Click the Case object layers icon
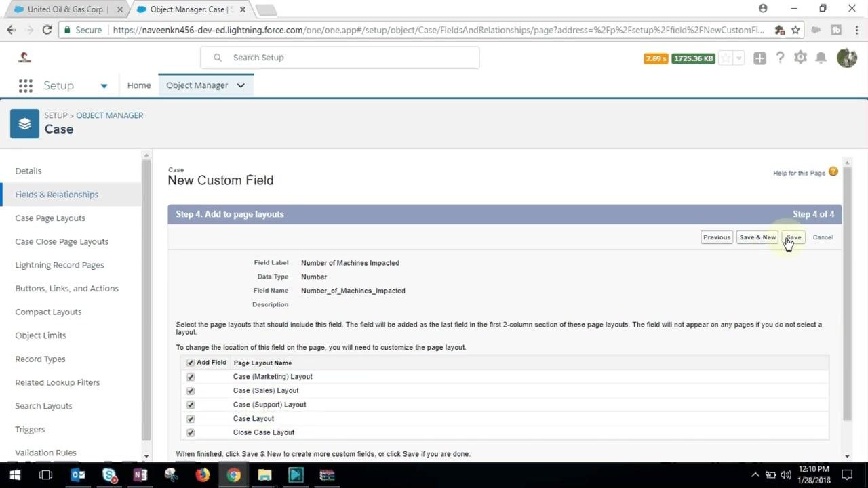 tap(24, 123)
